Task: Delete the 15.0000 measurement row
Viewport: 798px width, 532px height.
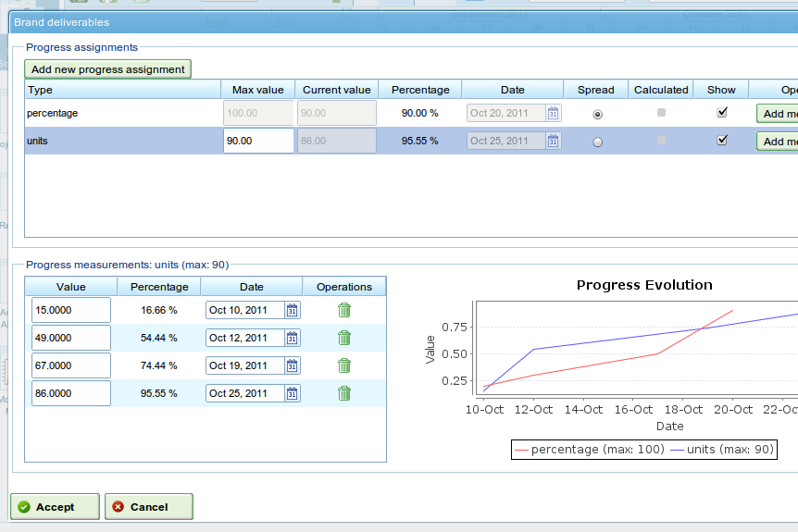Action: (x=344, y=310)
